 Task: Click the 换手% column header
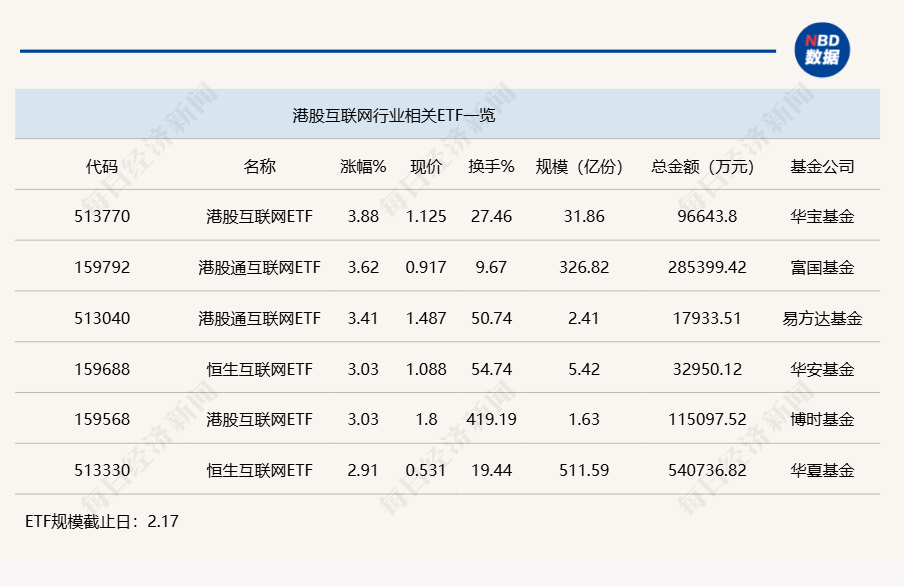(x=491, y=167)
